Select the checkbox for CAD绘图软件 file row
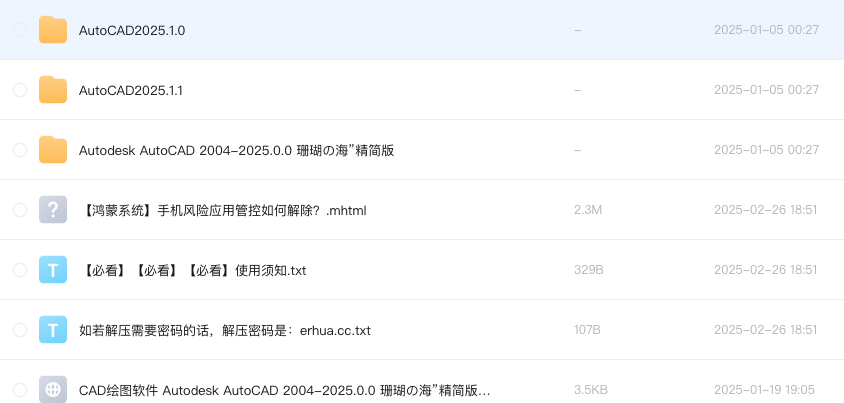Screen dimensions: 844x403 (x=20, y=390)
